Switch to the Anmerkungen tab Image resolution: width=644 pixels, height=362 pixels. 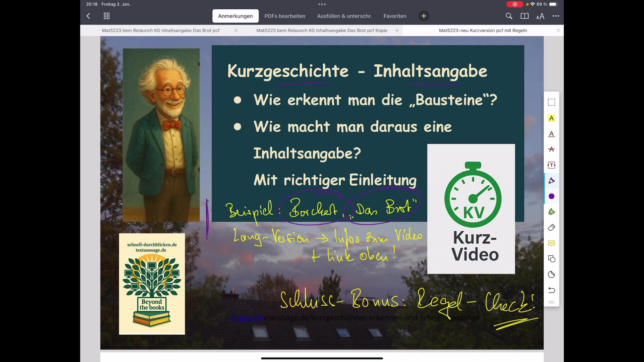click(x=235, y=16)
